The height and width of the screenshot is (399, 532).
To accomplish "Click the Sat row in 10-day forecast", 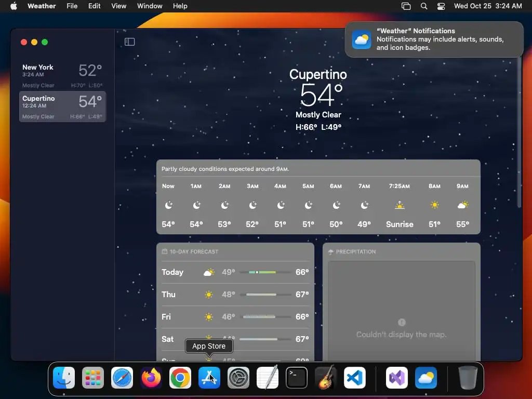I will (235, 339).
